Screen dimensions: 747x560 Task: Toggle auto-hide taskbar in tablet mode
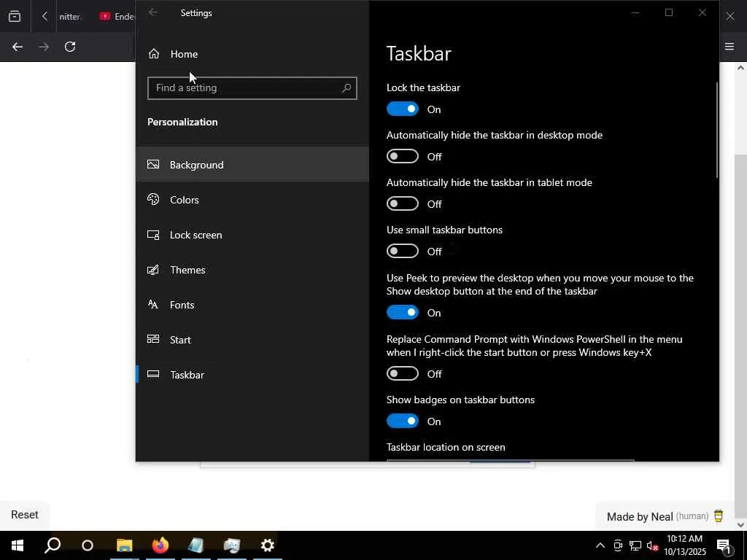403,203
